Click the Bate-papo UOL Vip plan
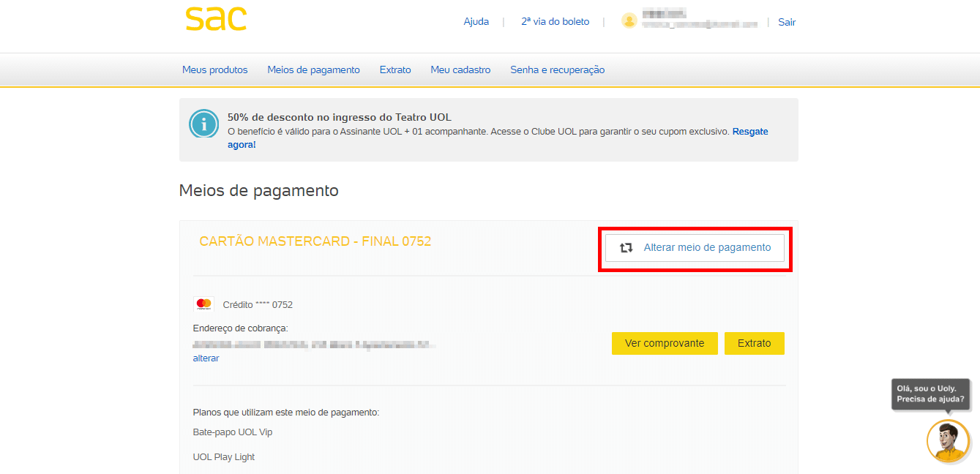This screenshot has height=474, width=980. click(233, 432)
